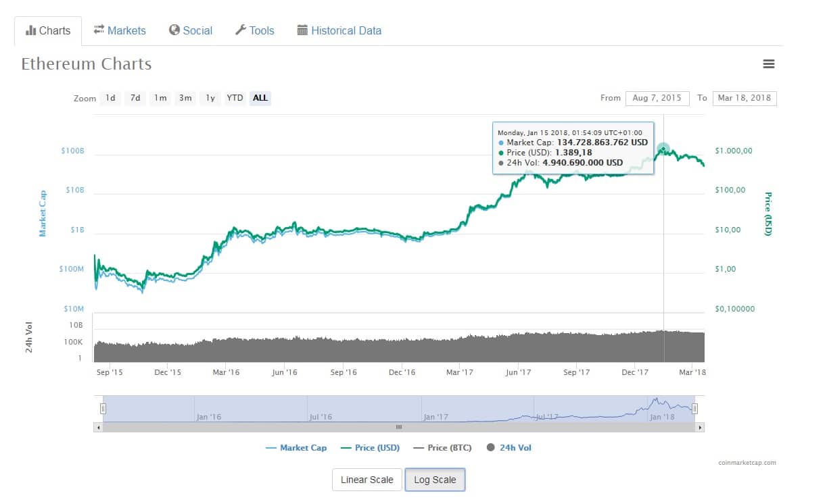Viewport: 825px width, 504px height.
Task: Click the From date input field
Action: tap(657, 98)
